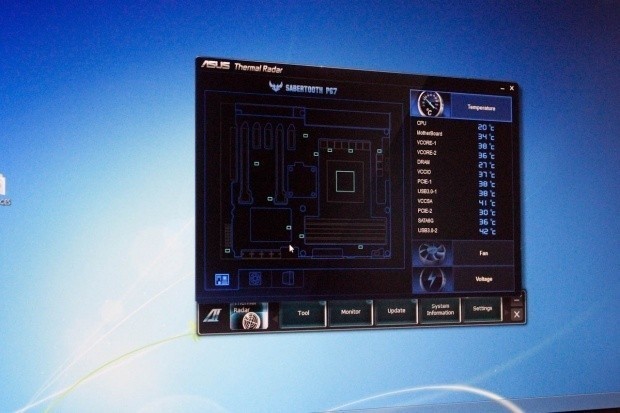Viewport: 620px width, 413px height.
Task: Select the VCCSA sensor label
Action: [425, 201]
